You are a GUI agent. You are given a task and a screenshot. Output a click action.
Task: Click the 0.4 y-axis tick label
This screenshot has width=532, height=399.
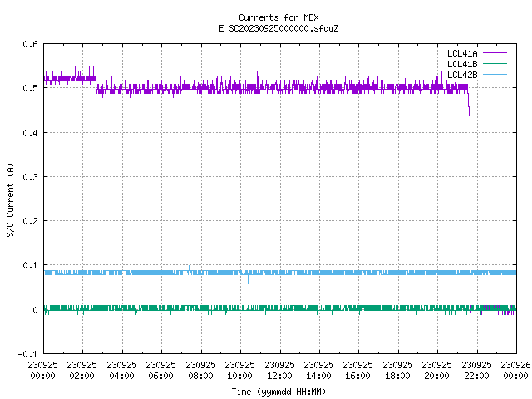[30, 133]
